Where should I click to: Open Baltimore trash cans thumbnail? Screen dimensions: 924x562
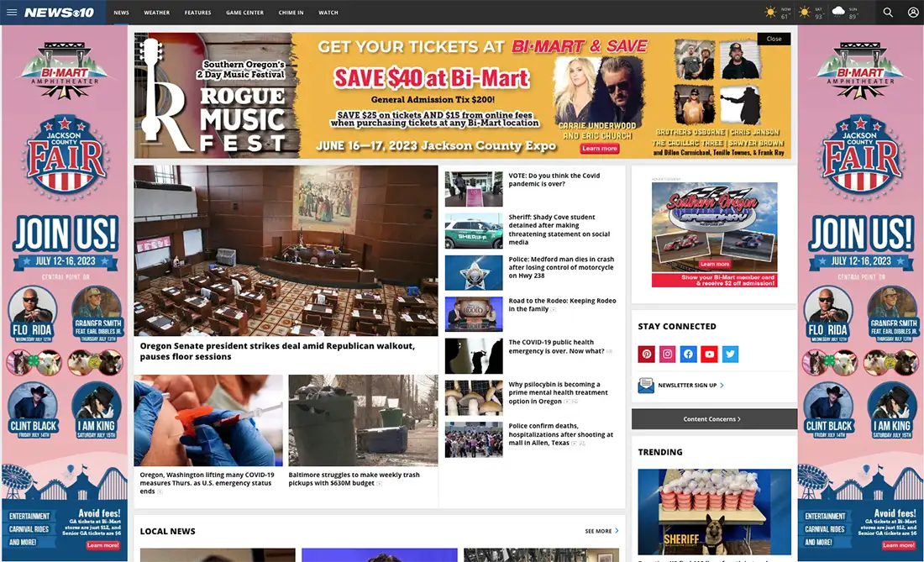363,421
